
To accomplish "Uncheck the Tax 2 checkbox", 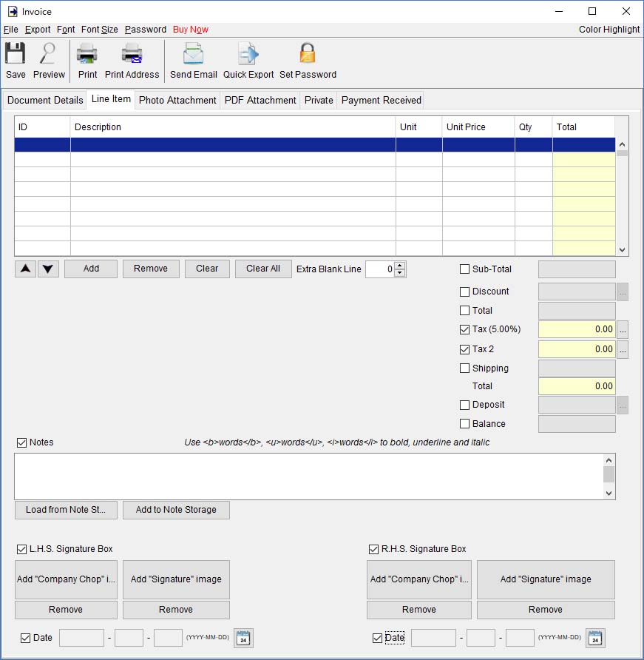I will pyautogui.click(x=464, y=349).
